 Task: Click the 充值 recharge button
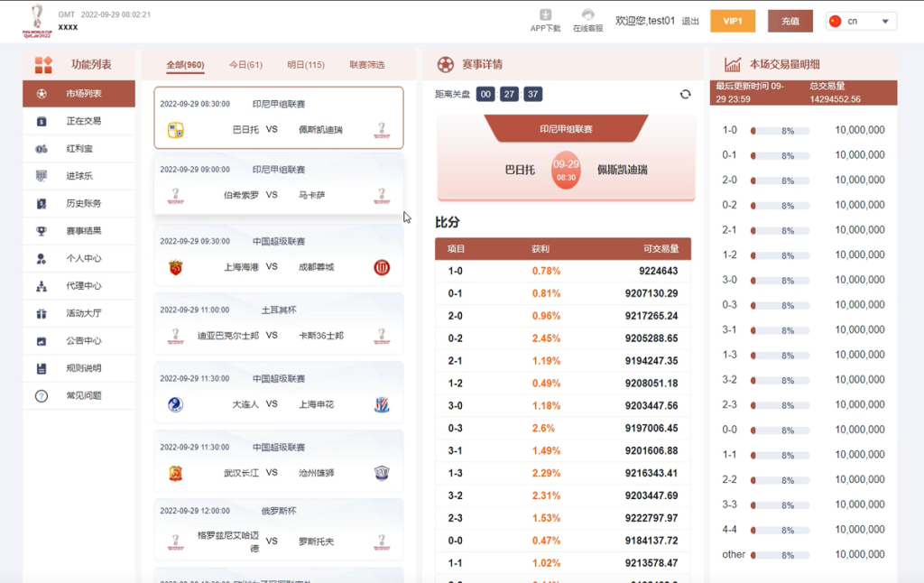(790, 19)
